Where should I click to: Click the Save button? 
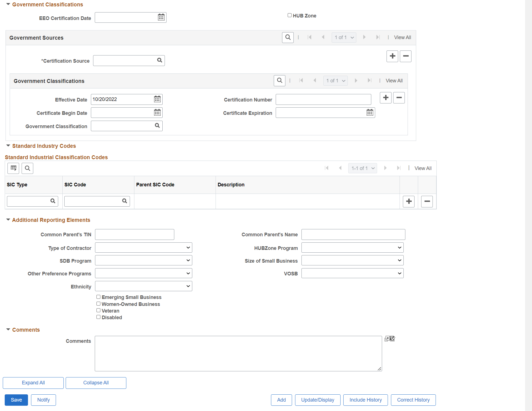(16, 400)
